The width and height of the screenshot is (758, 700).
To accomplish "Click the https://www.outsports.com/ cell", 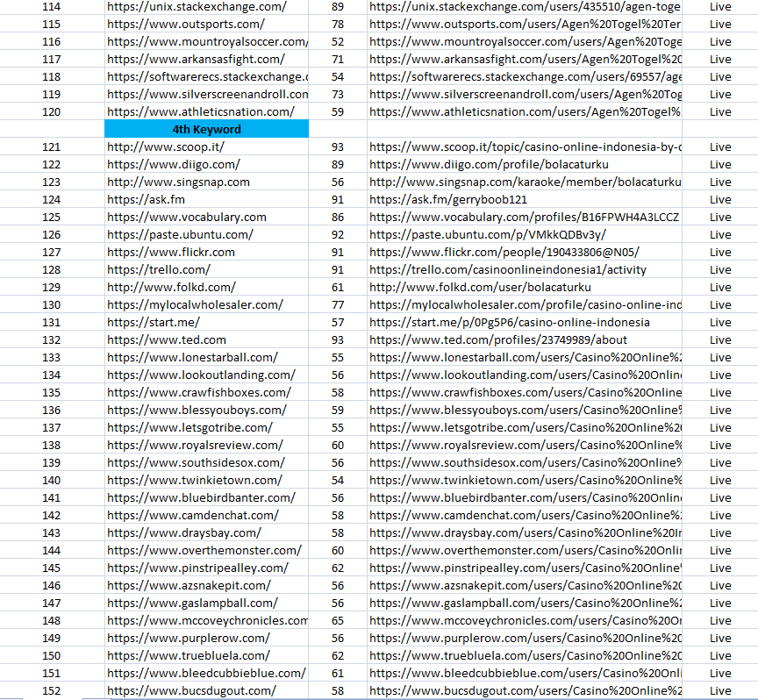I will point(206,25).
